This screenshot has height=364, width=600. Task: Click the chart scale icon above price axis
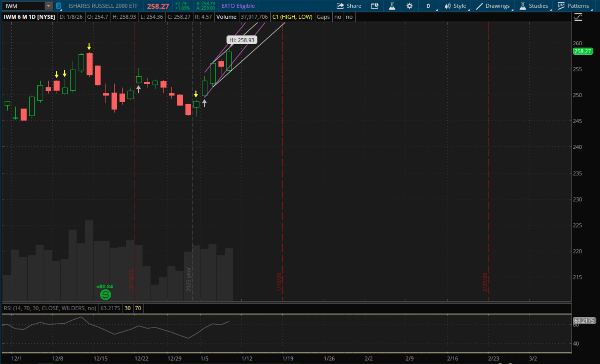point(578,17)
